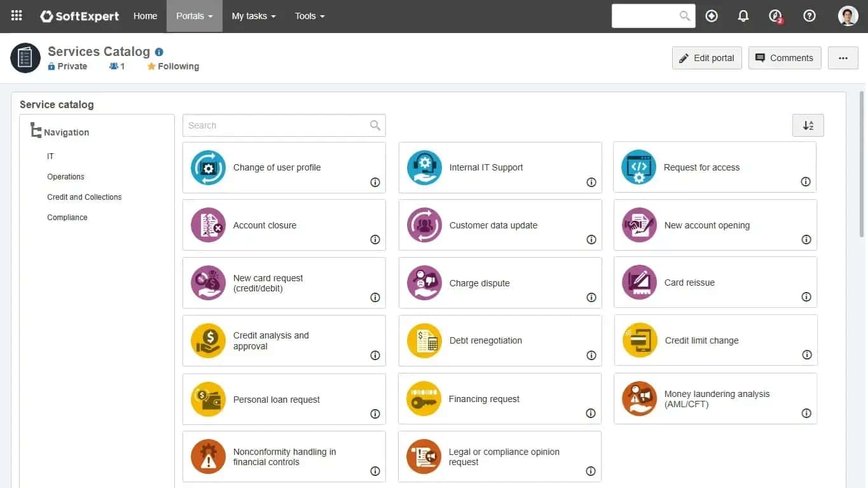Click the top bar global search field
Screen dimensions: 868x488
click(654, 16)
